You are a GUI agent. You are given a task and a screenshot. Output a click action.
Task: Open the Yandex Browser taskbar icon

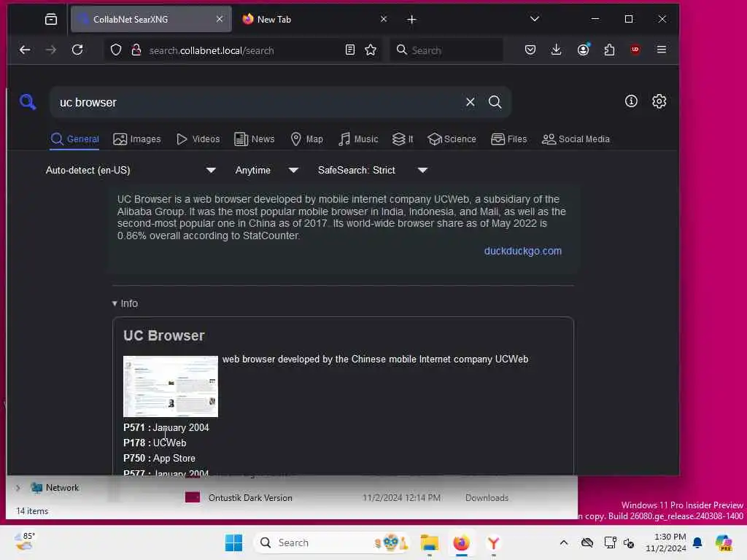click(x=494, y=542)
